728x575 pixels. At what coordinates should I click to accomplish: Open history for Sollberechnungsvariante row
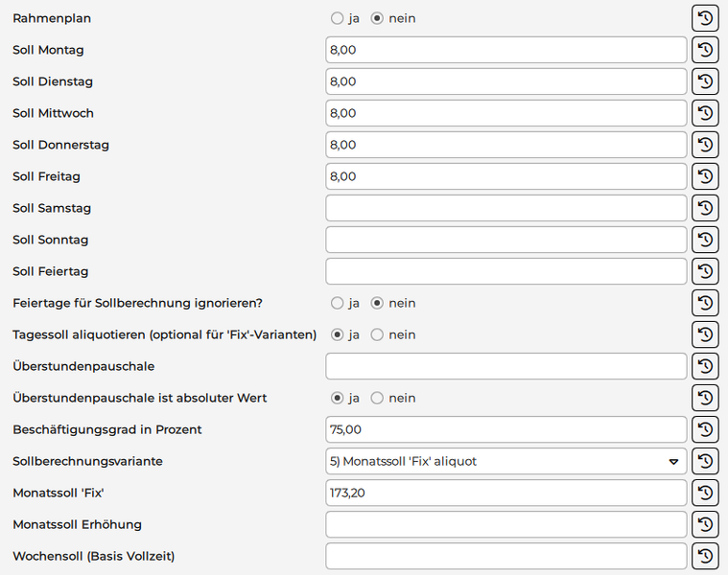point(705,461)
